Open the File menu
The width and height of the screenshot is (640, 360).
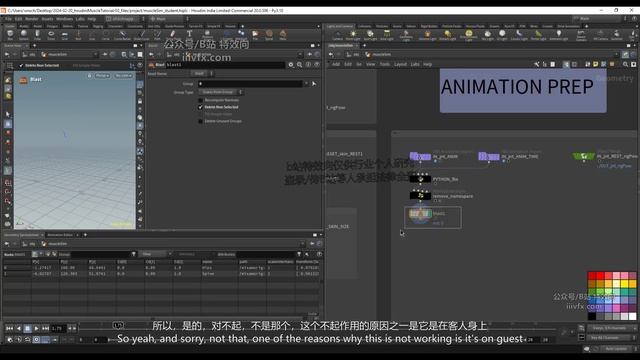click(8, 19)
